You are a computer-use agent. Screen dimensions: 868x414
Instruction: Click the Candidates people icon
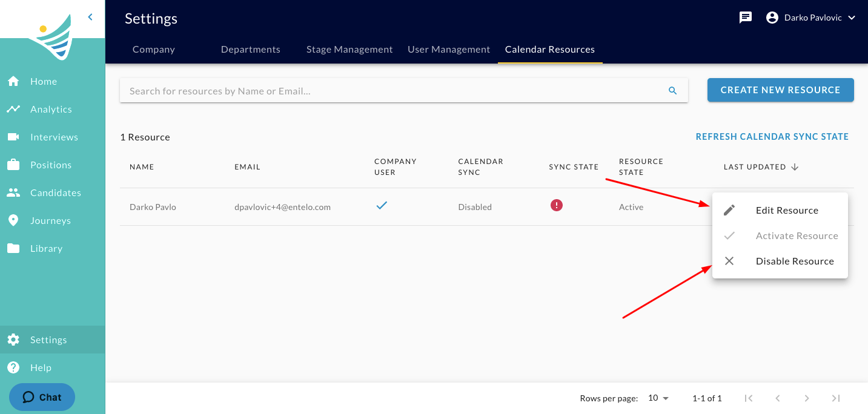coord(13,192)
